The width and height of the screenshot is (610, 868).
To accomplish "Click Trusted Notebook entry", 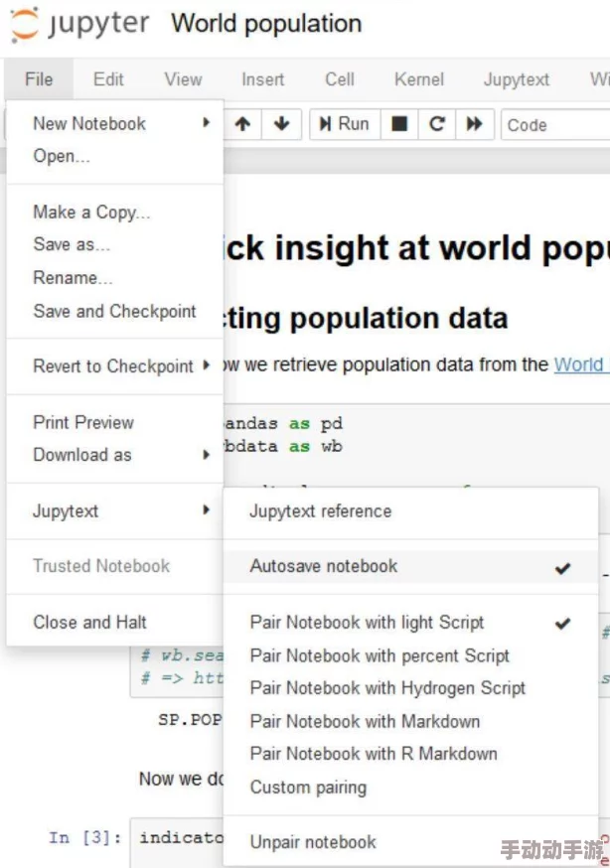I will [115, 566].
